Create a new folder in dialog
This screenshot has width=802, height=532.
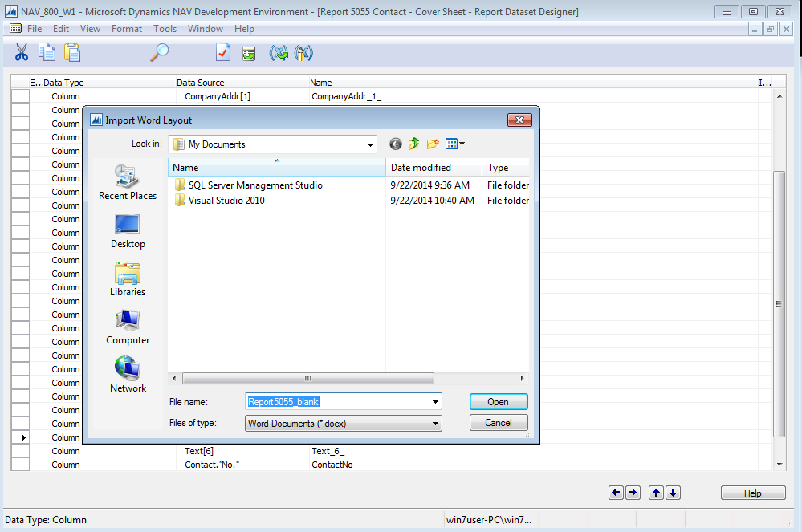click(433, 144)
